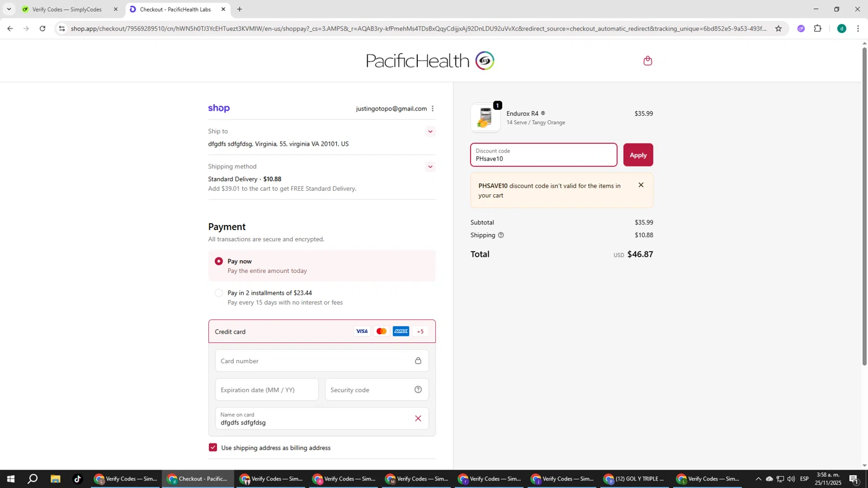868x488 pixels.
Task: Open Checkout - Pacific taskbar window
Action: (198, 479)
